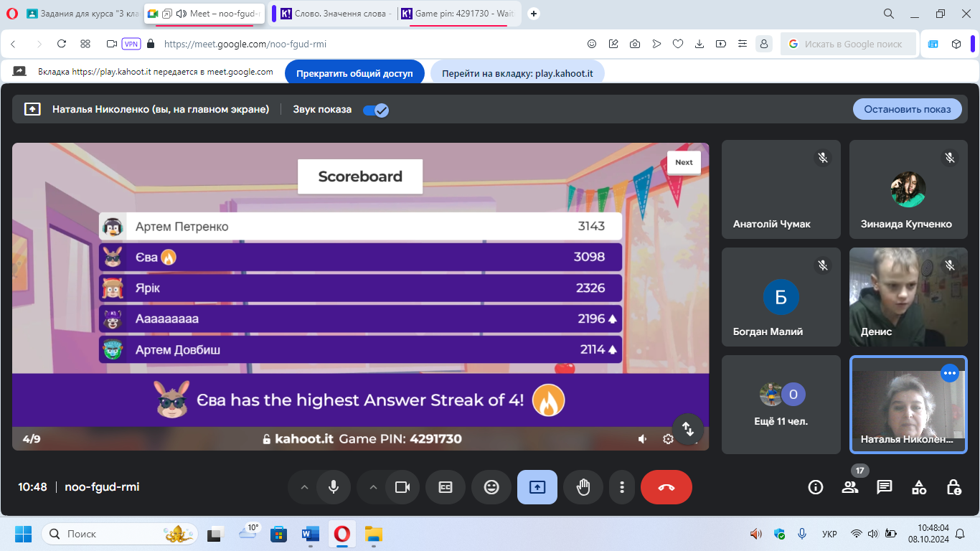Select Анатолій Чумак's participant tile

point(781,189)
